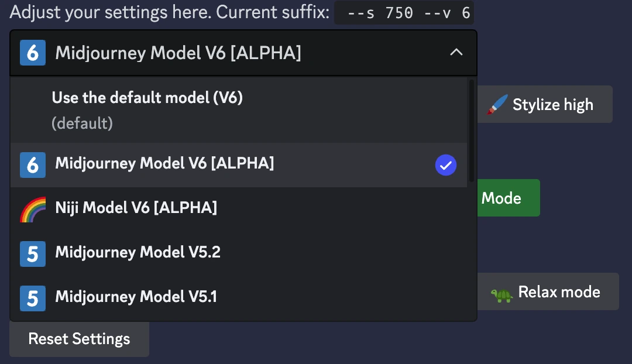The image size is (632, 364).
Task: Click the paintbrush icon on Stylize high
Action: tap(497, 104)
